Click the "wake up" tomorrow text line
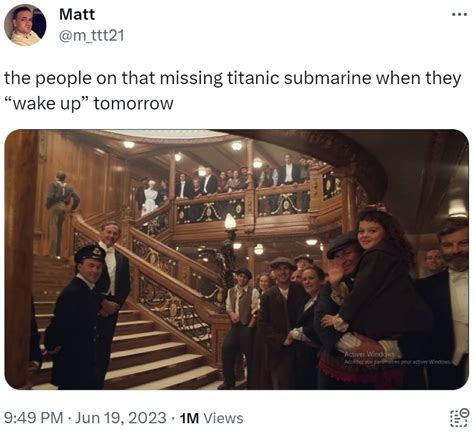Screen dimensions: 474x434 tap(89, 104)
